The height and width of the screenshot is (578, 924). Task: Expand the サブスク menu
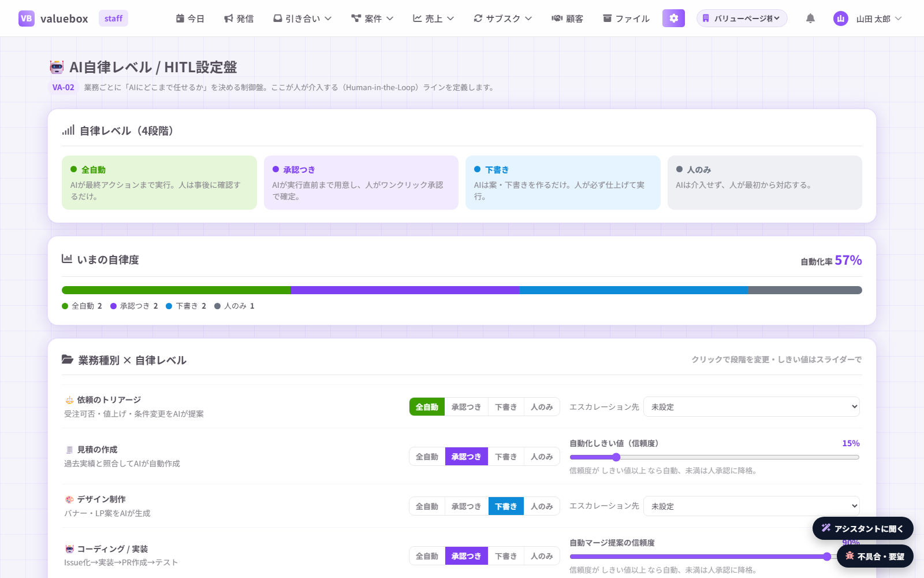[x=503, y=18]
